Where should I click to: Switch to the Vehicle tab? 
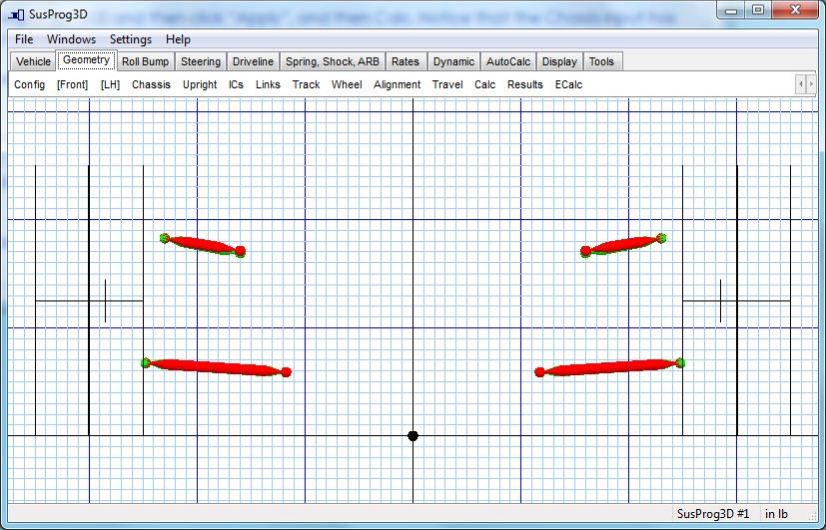point(33,62)
